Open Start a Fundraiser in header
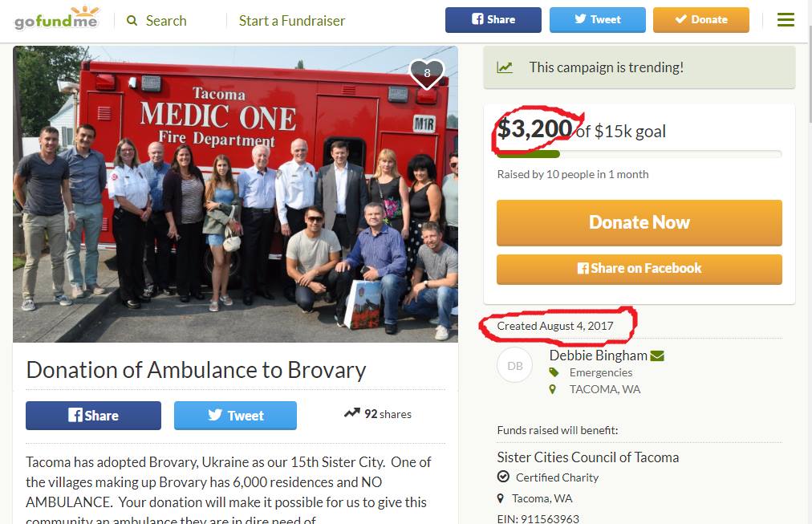Screen dimensions: 812x524 292,21
